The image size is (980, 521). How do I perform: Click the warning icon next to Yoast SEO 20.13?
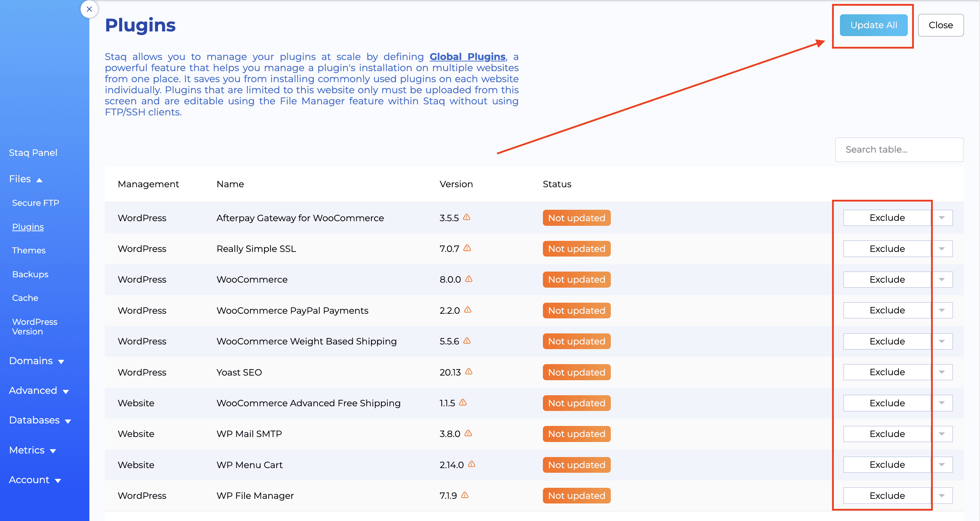(469, 372)
